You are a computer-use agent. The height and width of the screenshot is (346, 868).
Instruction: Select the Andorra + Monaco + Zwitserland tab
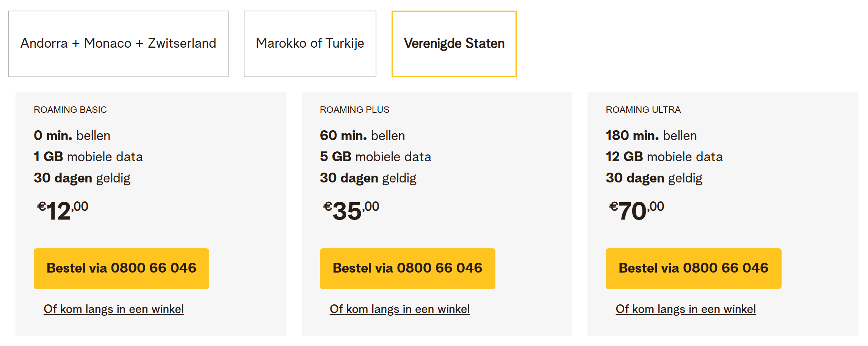[118, 44]
